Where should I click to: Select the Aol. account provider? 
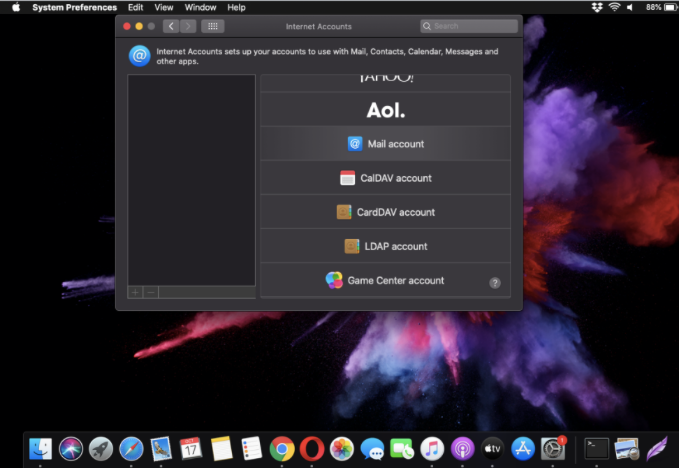386,109
